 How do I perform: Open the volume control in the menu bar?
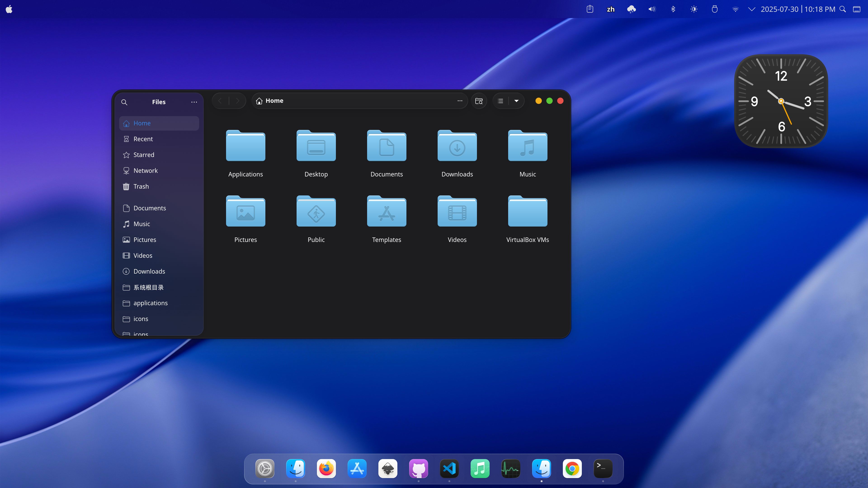click(652, 9)
